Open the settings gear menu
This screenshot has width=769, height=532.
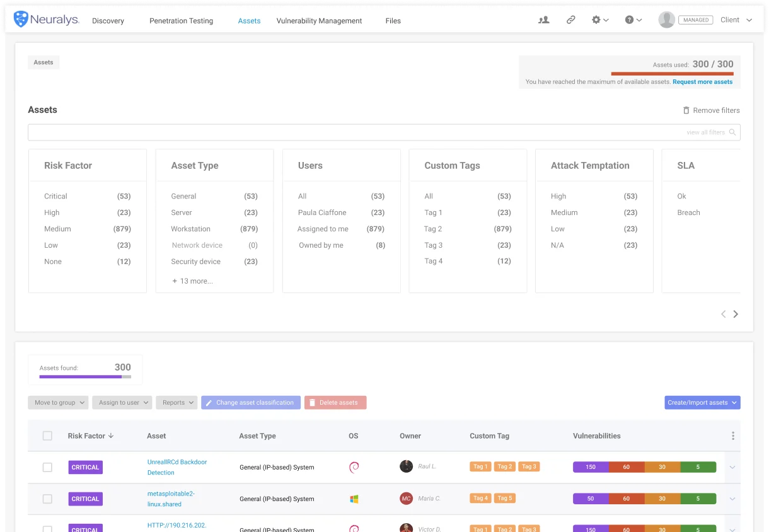point(600,20)
